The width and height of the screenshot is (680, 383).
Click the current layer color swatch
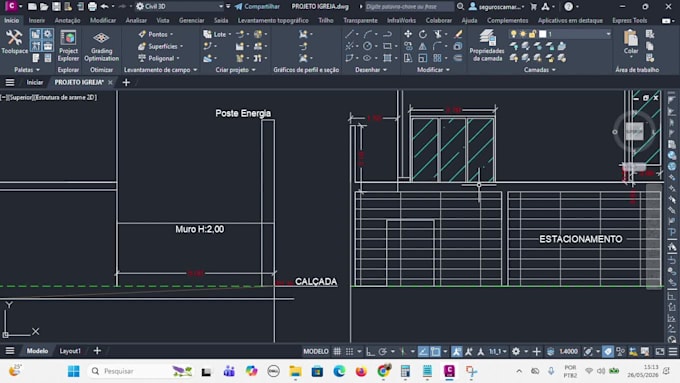tap(542, 34)
